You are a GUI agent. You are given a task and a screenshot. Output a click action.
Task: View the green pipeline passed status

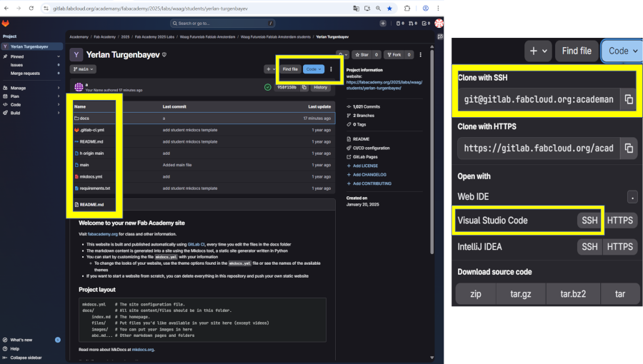tap(267, 87)
